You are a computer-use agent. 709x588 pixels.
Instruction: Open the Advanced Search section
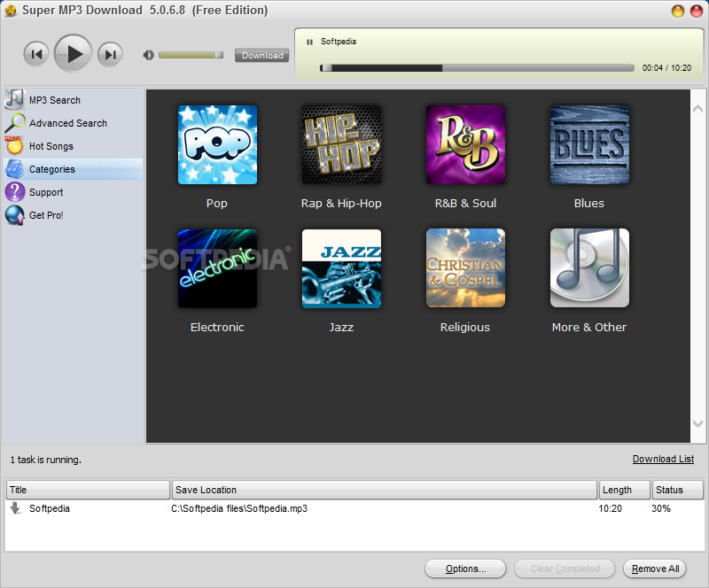(68, 123)
